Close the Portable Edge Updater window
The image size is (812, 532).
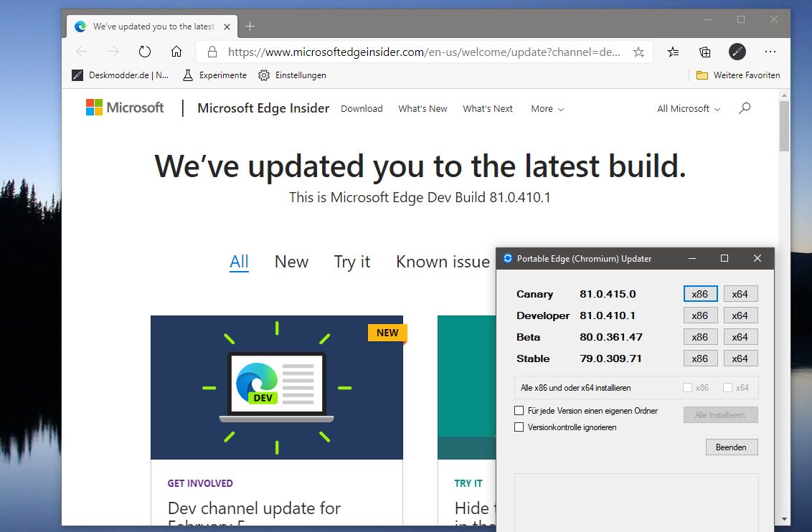coord(757,258)
